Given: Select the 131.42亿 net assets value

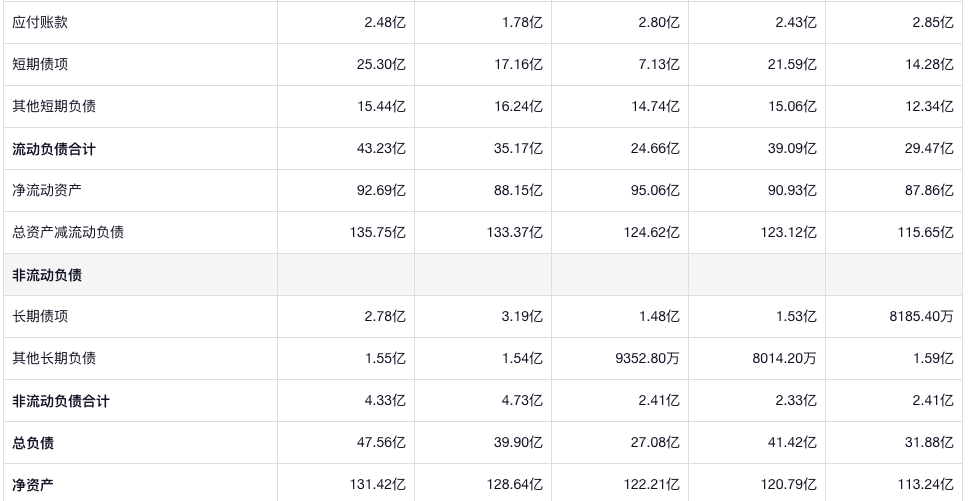Looking at the screenshot, I should 378,485.
